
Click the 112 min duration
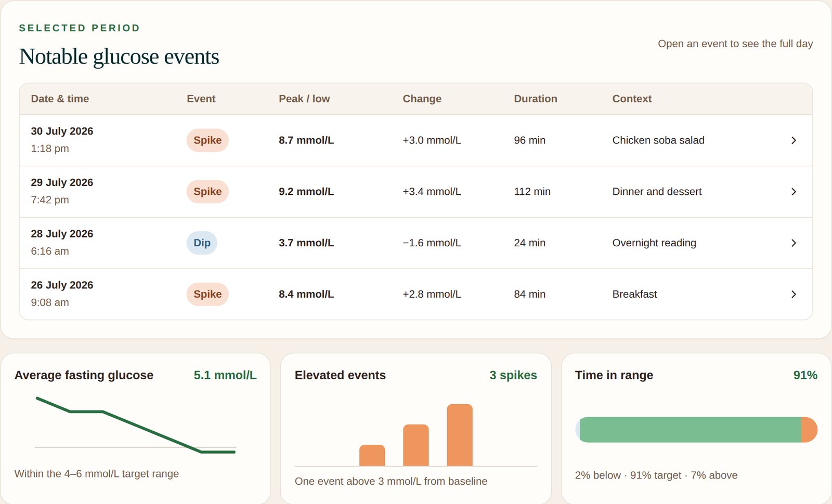532,192
